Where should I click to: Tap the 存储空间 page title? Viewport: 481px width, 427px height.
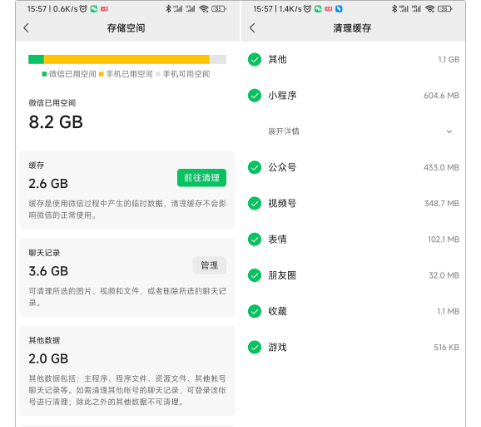pyautogui.click(x=126, y=28)
